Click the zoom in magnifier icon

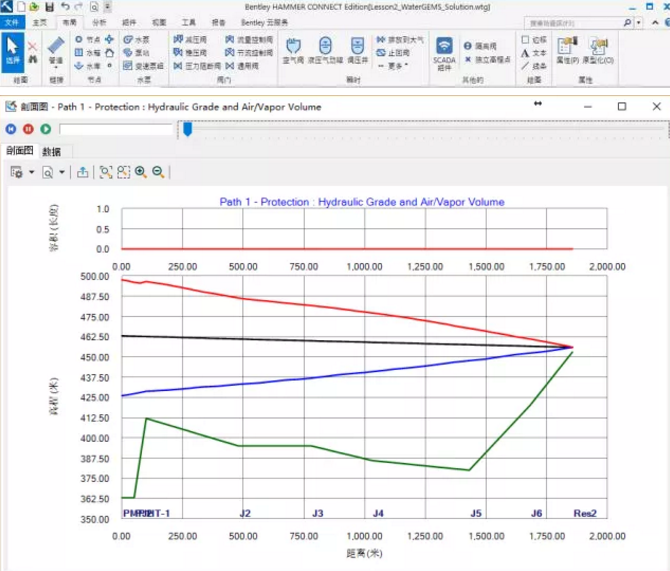pos(141,172)
